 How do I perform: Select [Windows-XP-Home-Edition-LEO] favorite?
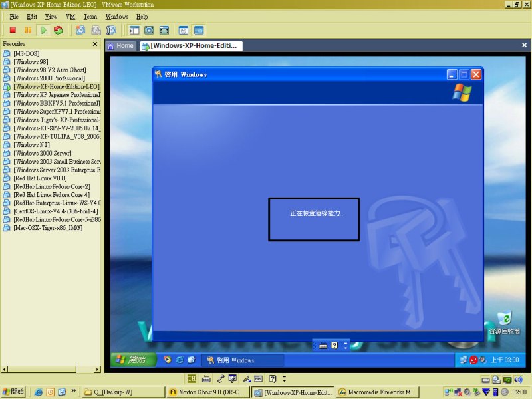[57, 87]
